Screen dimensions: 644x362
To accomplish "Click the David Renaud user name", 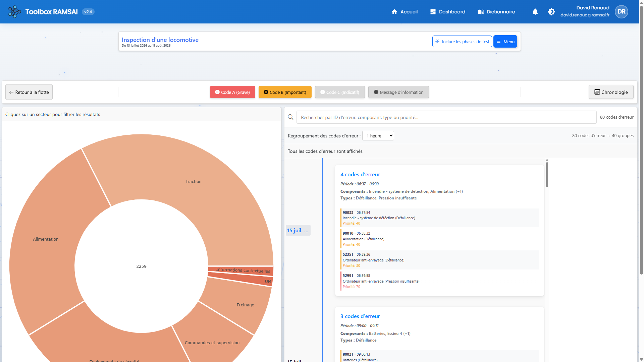I will 593,8.
